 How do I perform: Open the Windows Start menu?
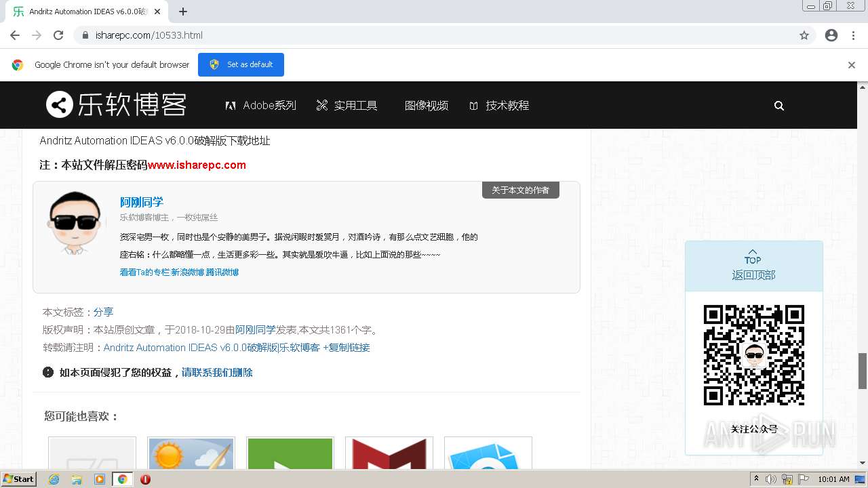(18, 479)
